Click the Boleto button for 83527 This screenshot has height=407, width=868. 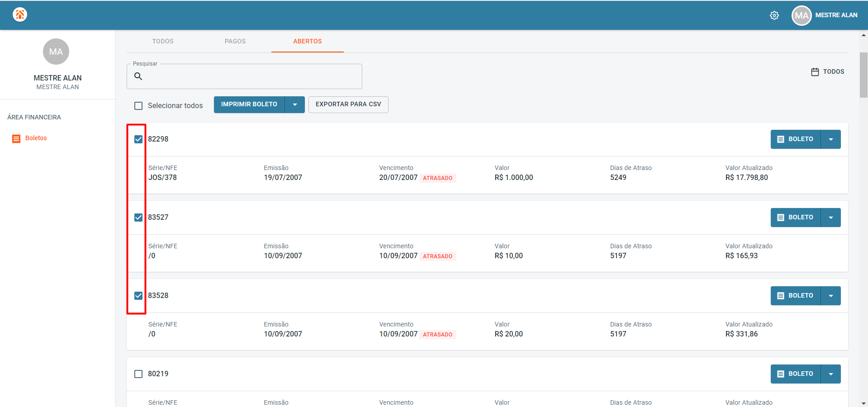point(796,218)
